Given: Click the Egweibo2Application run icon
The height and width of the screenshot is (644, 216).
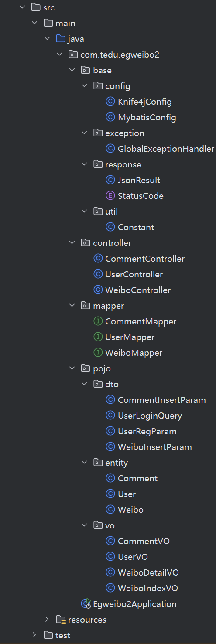Looking at the screenshot, I should click(86, 604).
